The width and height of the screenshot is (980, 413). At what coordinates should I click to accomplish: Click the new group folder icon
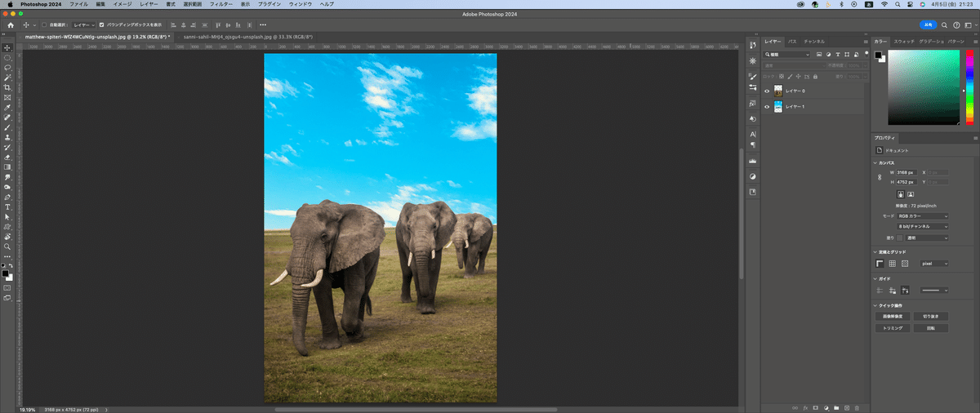coord(836,406)
